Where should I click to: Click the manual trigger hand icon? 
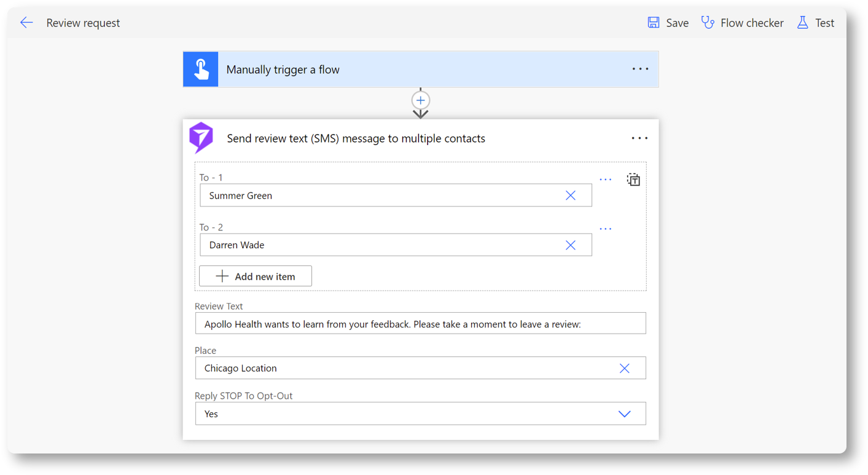pyautogui.click(x=201, y=69)
